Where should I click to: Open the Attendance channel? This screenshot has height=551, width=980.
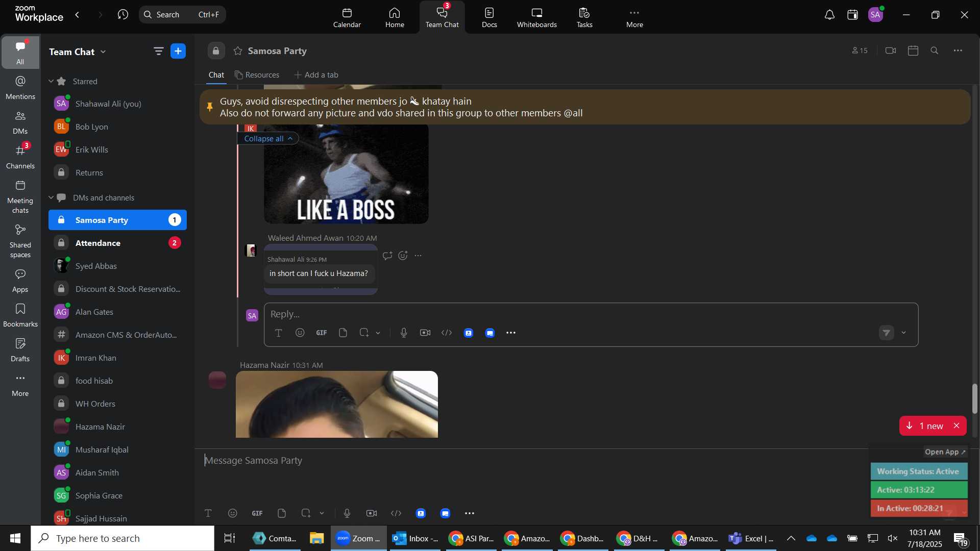[117, 243]
